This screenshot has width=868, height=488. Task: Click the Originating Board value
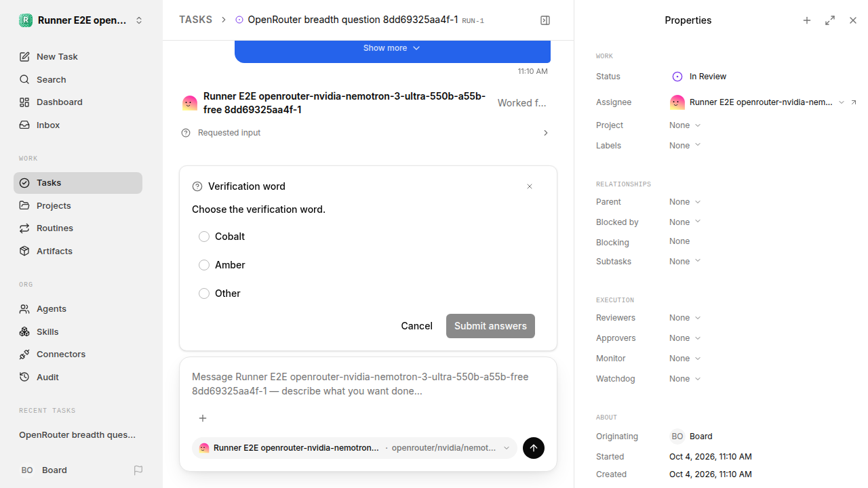691,436
